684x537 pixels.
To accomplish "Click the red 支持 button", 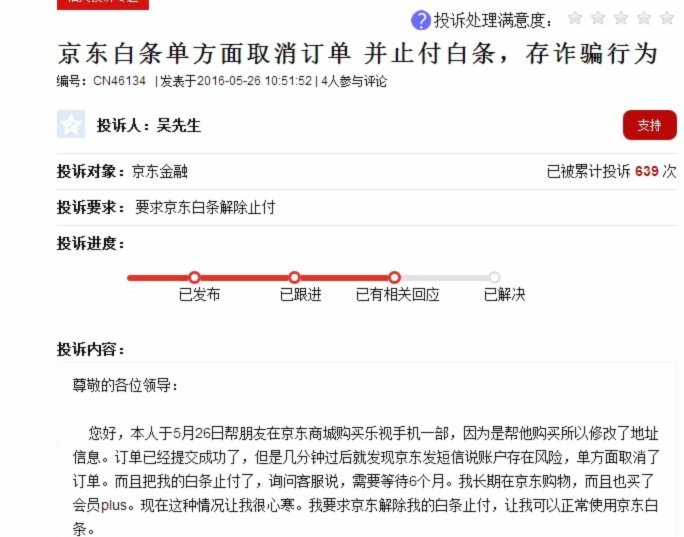I will coord(650,125).
